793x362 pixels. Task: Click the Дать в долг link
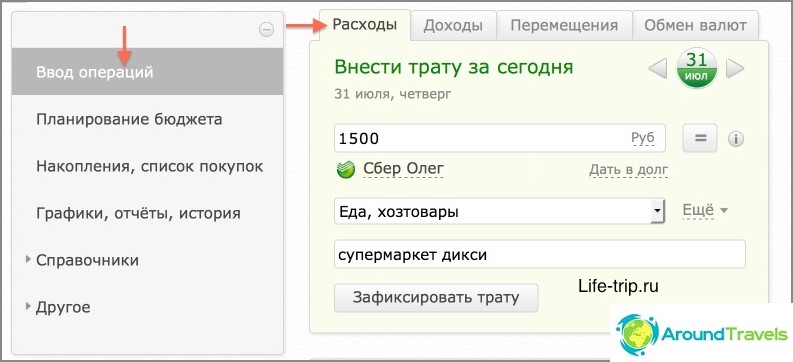(x=629, y=170)
